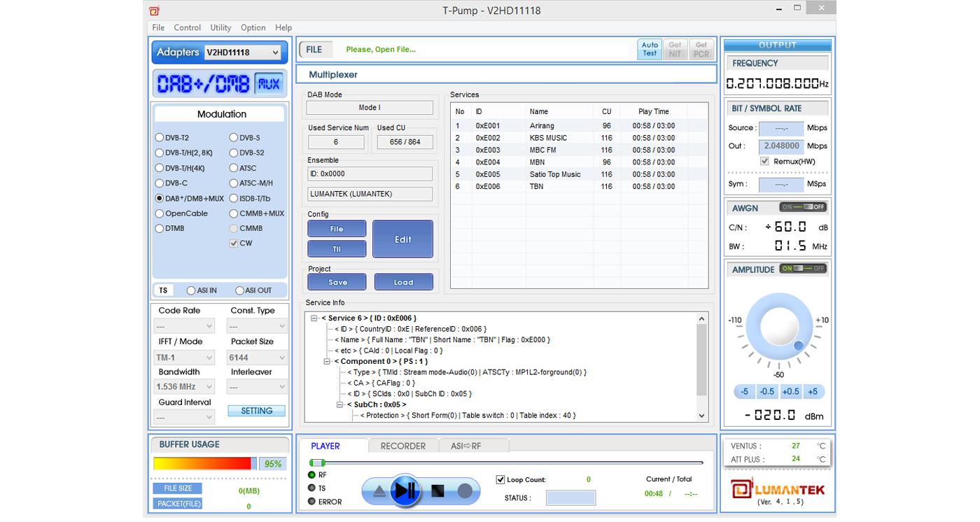The height and width of the screenshot is (522, 980).
Task: Open the Utility menu
Action: pos(220,28)
